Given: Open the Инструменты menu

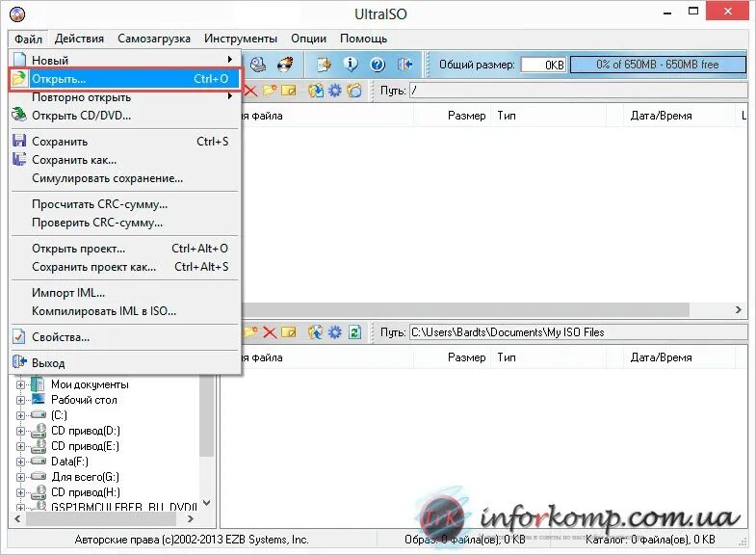Looking at the screenshot, I should [x=241, y=39].
